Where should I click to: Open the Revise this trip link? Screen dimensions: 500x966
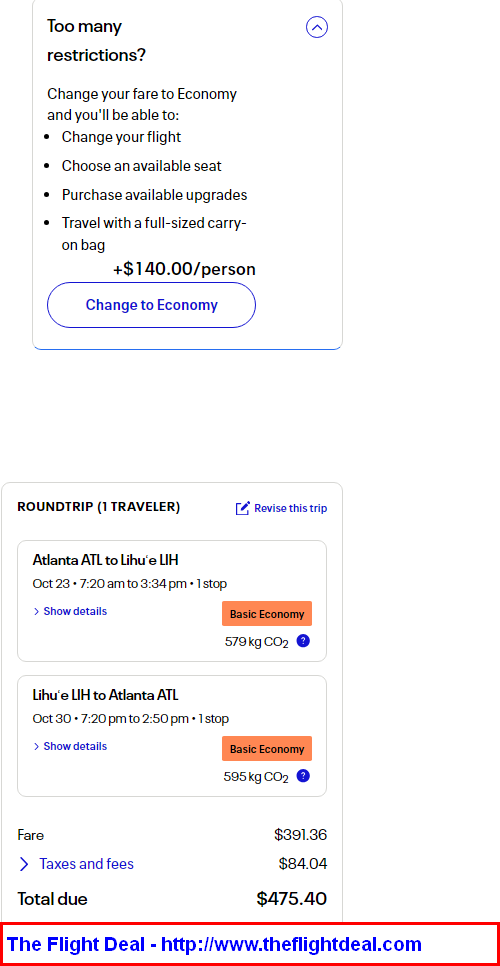coord(291,508)
